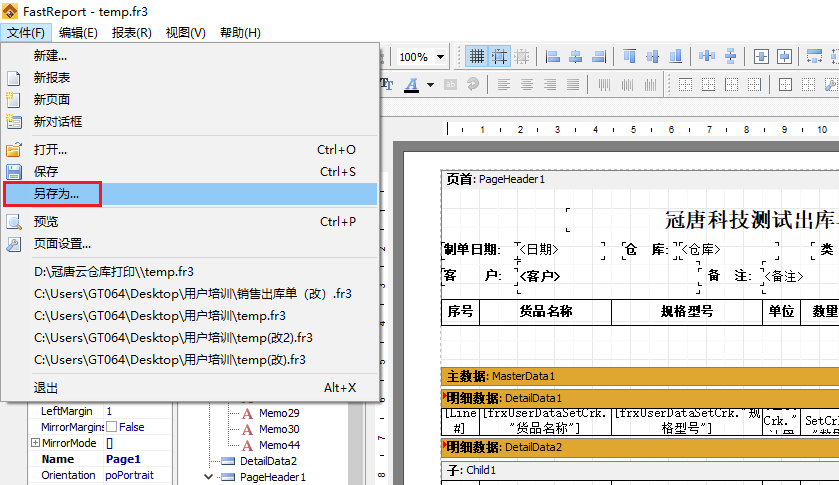Choose 另存为... from File menu
This screenshot has height=485, width=839.
pos(190,194)
